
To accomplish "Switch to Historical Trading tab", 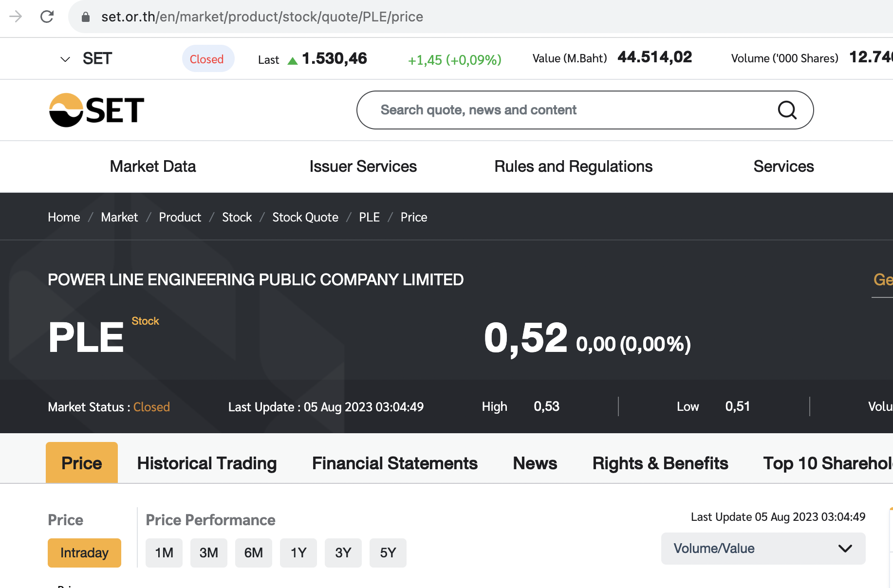I will point(207,463).
